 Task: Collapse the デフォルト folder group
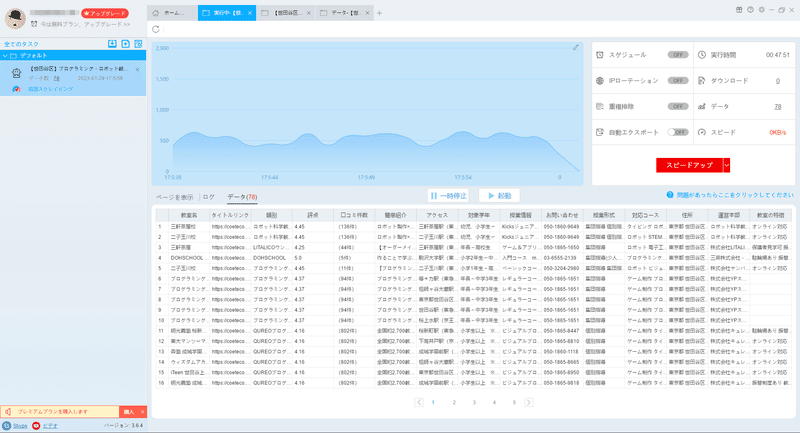coord(5,56)
